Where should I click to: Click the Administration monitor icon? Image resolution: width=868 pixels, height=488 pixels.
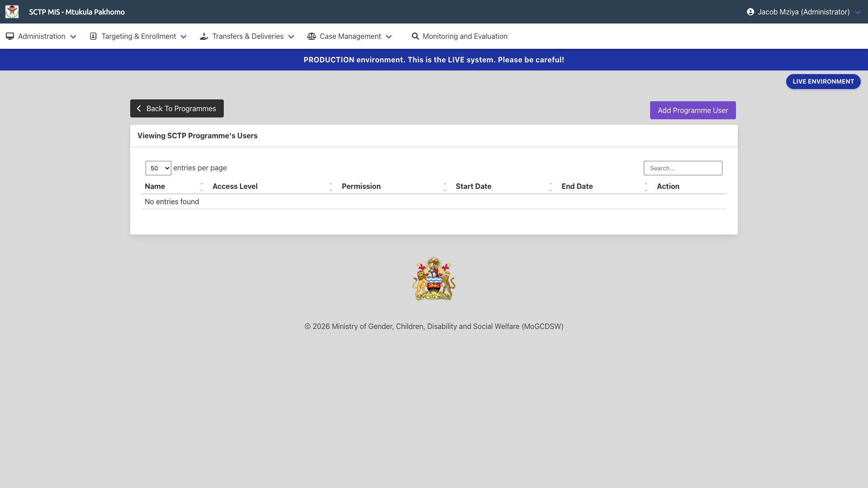[x=10, y=36]
